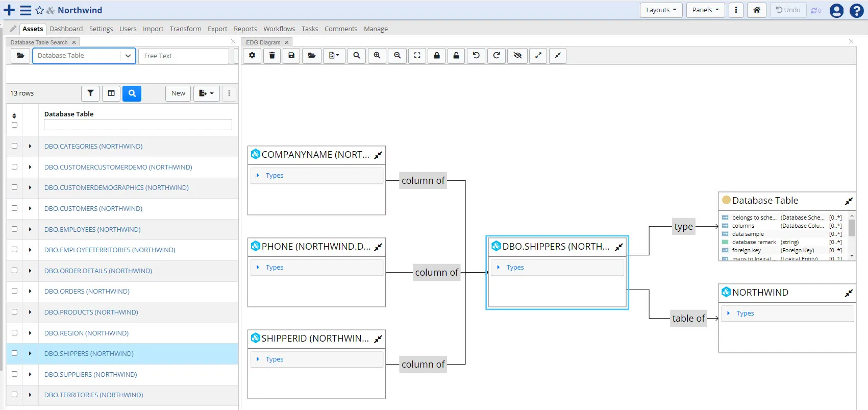This screenshot has width=868, height=410.
Task: Select the DBO.TERRITORIES row checkbox
Action: 14,395
